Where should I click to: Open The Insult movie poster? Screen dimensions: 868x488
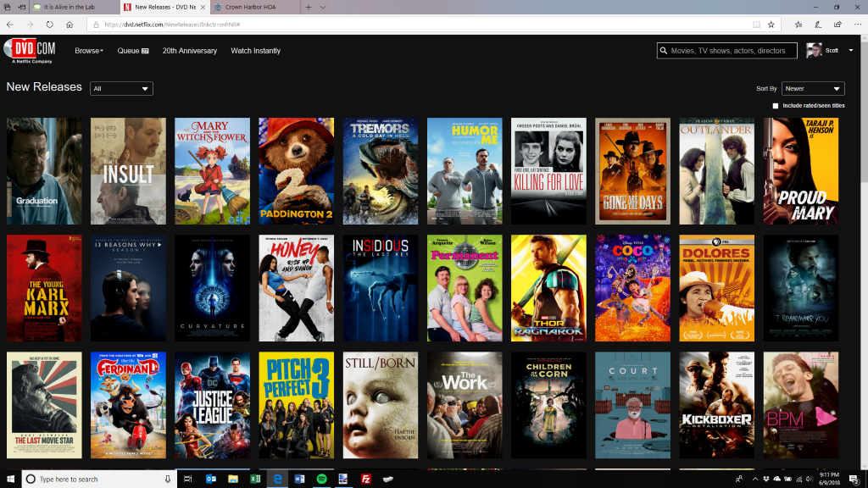(128, 171)
